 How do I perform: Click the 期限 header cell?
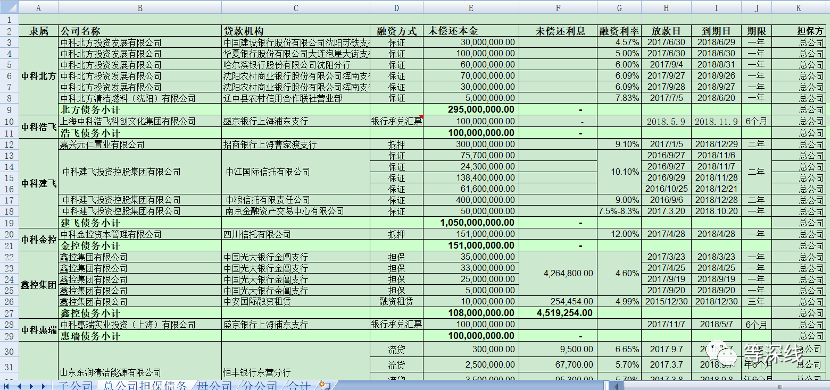click(757, 31)
